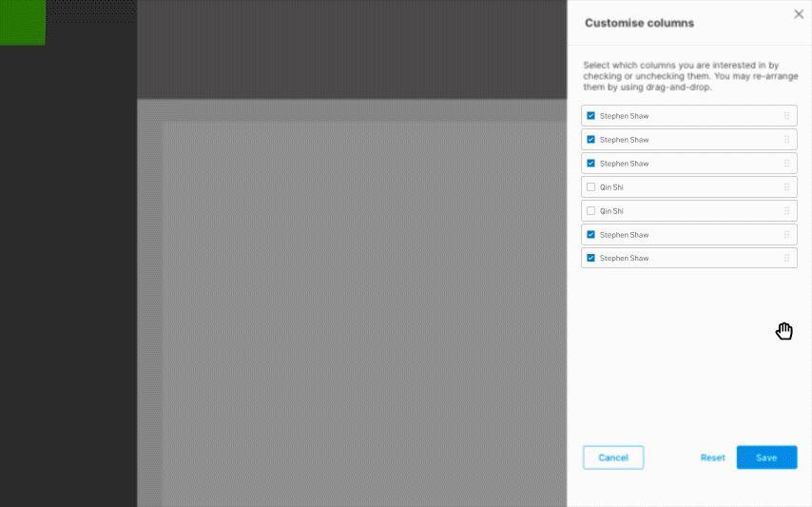Image resolution: width=812 pixels, height=507 pixels.
Task: Save the column selection
Action: point(766,458)
